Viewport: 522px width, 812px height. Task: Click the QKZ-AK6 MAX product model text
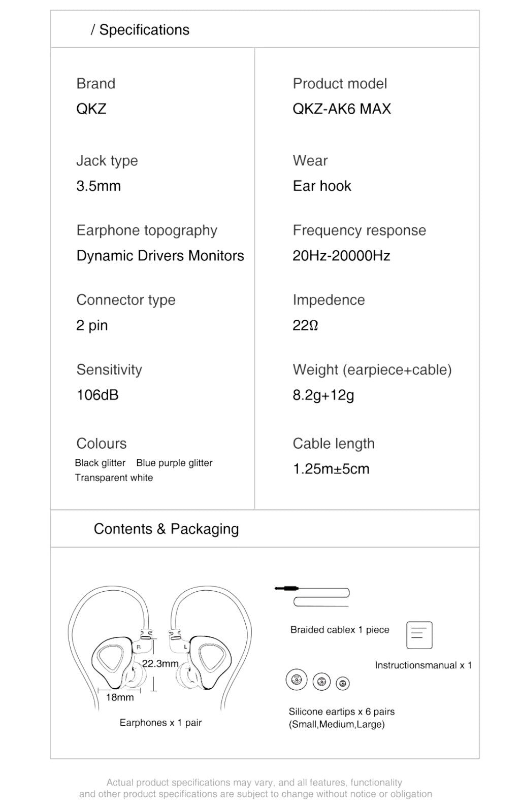coord(342,109)
